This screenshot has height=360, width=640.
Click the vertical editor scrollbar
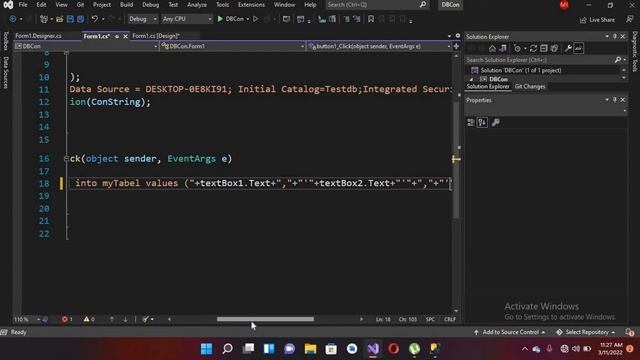tap(456, 159)
